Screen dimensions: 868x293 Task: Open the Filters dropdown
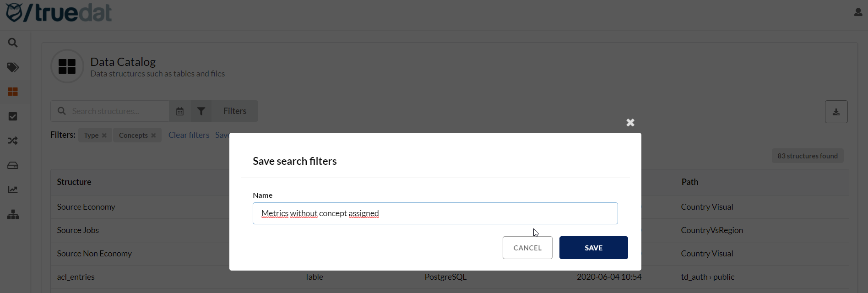coord(234,111)
